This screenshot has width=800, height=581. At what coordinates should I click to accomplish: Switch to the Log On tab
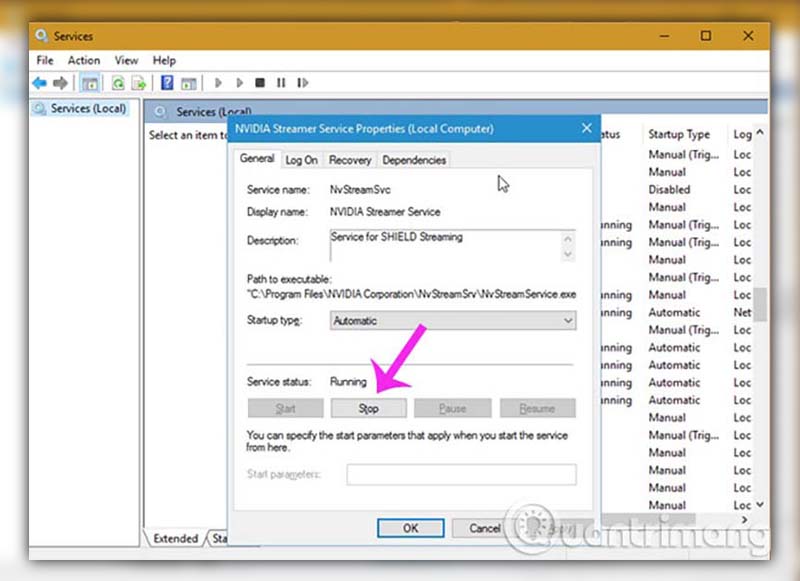click(x=302, y=160)
